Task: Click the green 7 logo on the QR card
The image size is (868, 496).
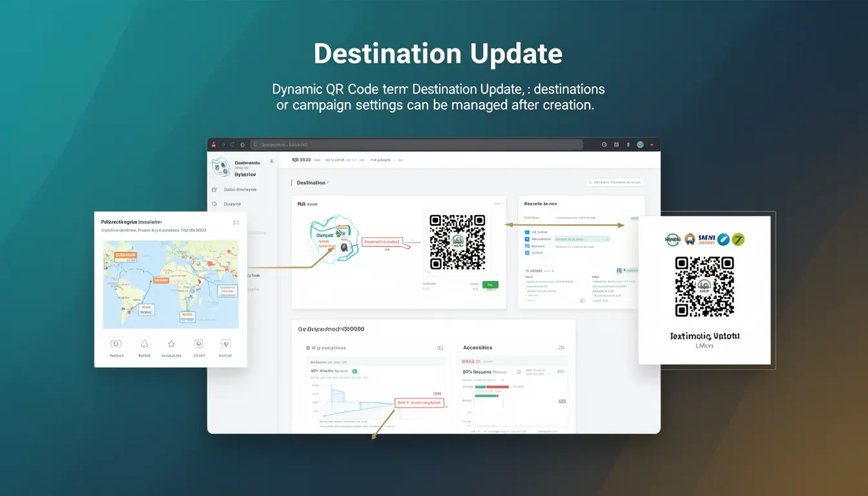Action: [x=738, y=240]
